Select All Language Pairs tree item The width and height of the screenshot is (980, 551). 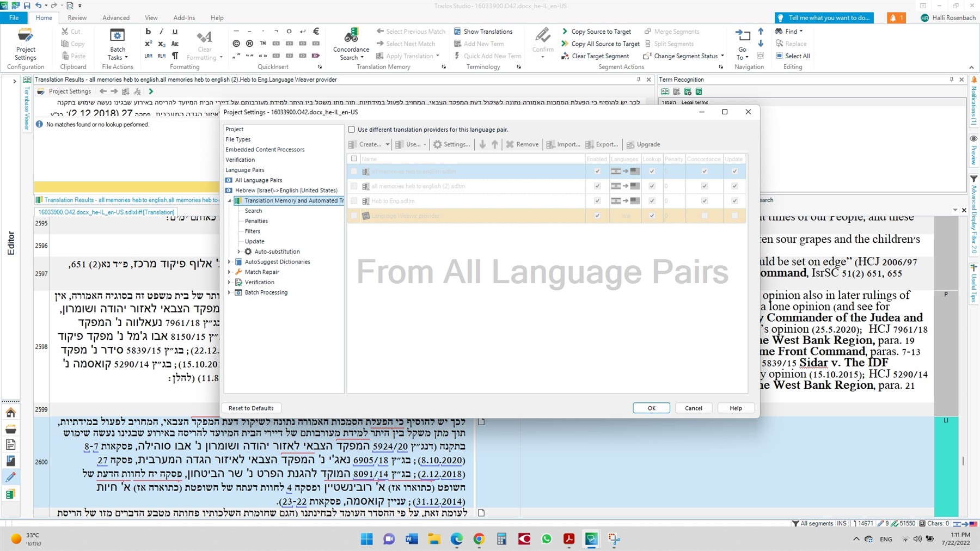coord(258,180)
